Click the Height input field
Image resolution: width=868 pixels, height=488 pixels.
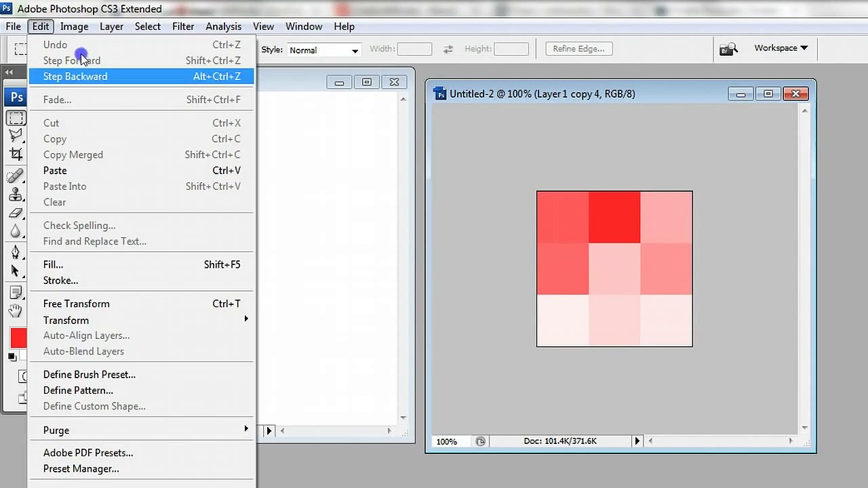[511, 49]
